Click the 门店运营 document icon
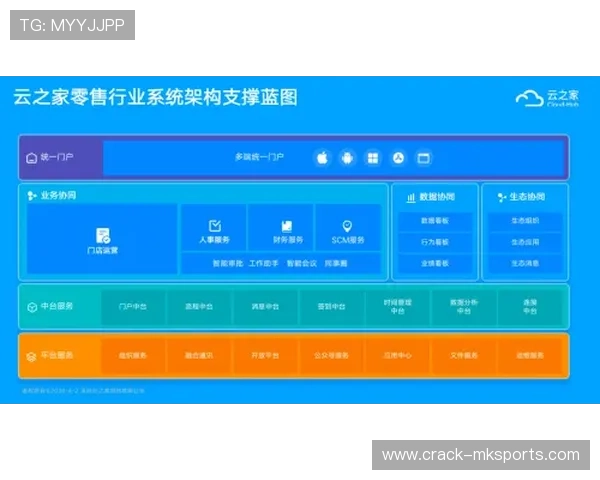Viewport: 600px width, 480px height. [103, 235]
